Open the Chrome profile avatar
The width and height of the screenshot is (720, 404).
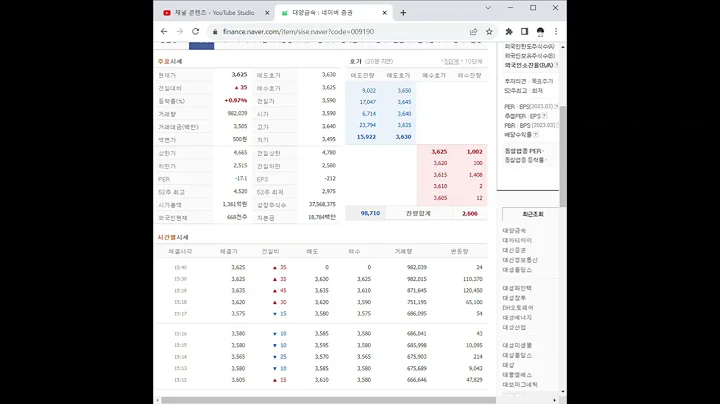pos(540,32)
